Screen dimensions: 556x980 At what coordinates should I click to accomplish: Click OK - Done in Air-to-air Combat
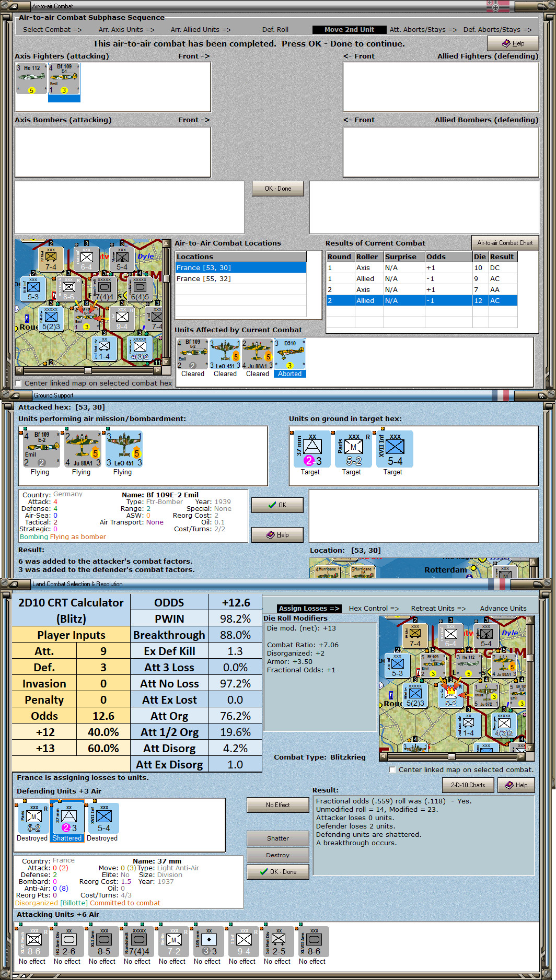[278, 189]
